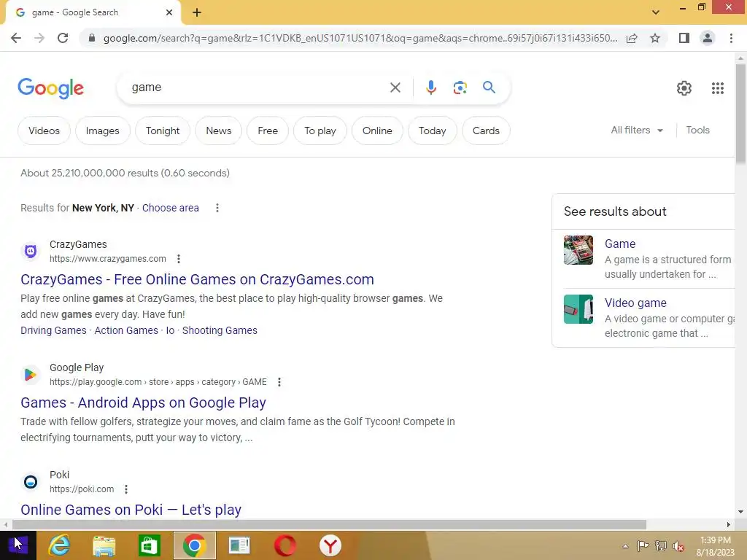Open more options for CrazyGames result
The width and height of the screenshot is (747, 560).
tap(179, 259)
